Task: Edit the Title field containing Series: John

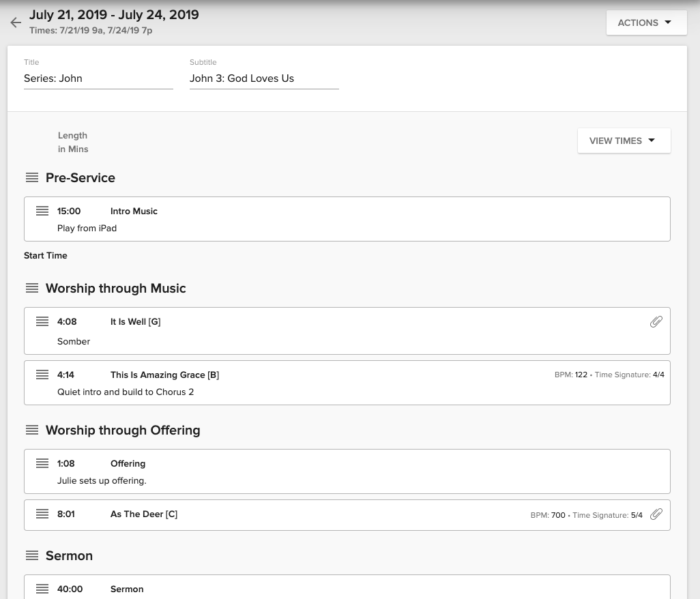Action: point(98,78)
